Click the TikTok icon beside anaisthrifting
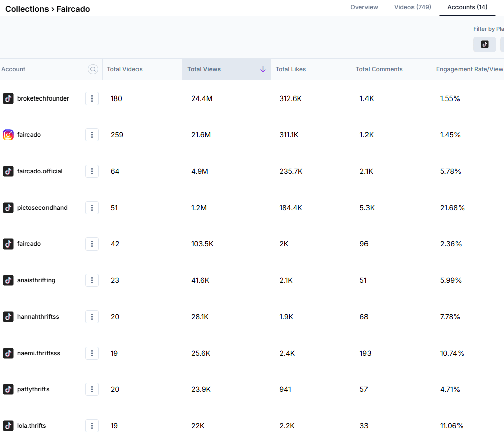504x445 pixels. click(8, 280)
